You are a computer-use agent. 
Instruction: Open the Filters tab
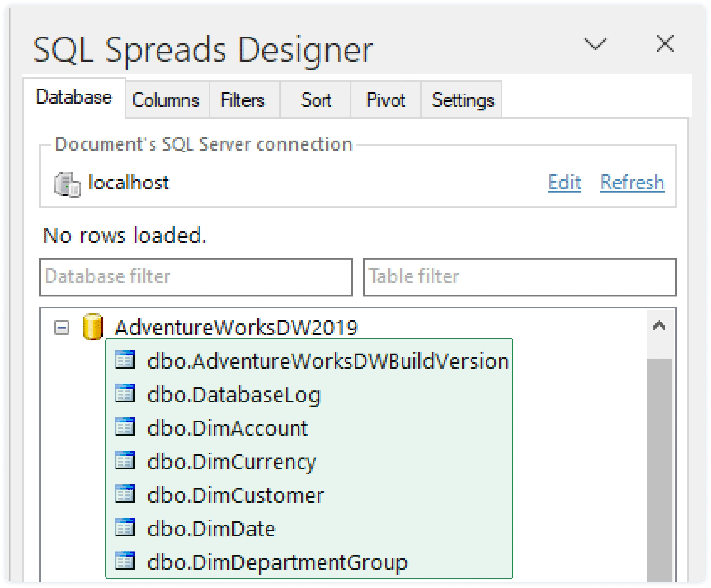pyautogui.click(x=242, y=100)
